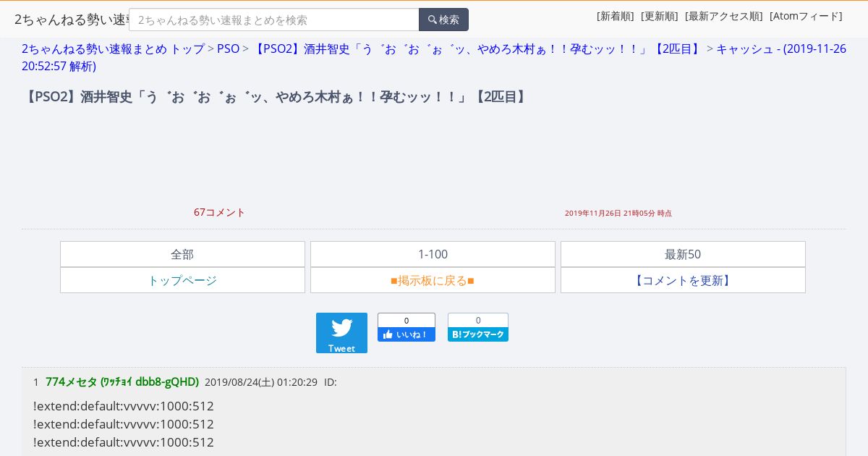Click the thread heading 【PSO2】酒井智史 title
868x456 pixels.
click(x=276, y=97)
